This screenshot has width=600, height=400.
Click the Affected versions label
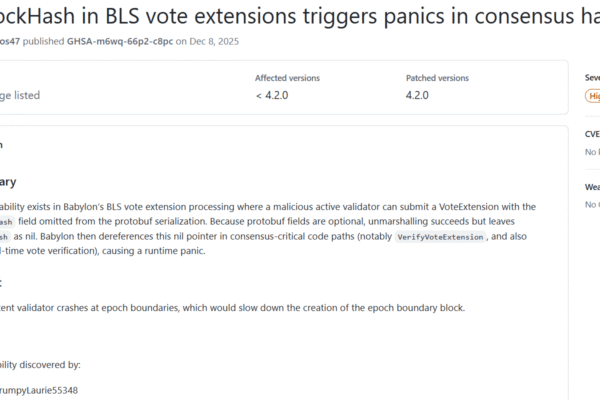point(286,78)
